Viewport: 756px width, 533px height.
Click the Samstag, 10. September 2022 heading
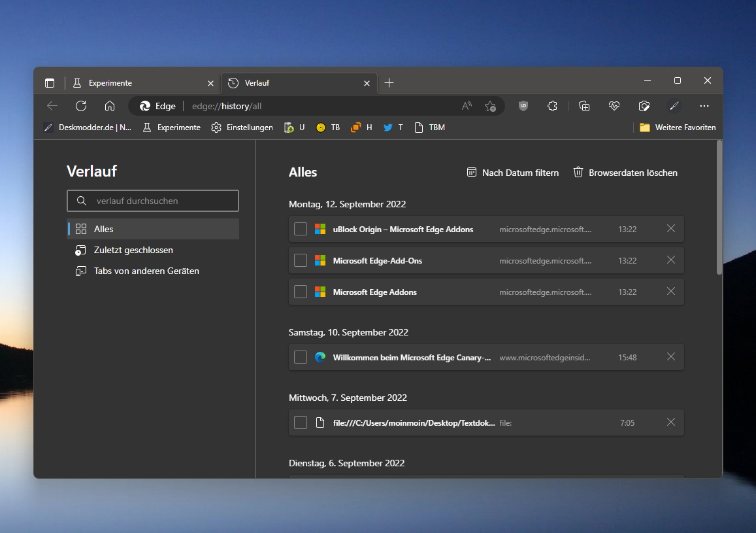click(348, 332)
